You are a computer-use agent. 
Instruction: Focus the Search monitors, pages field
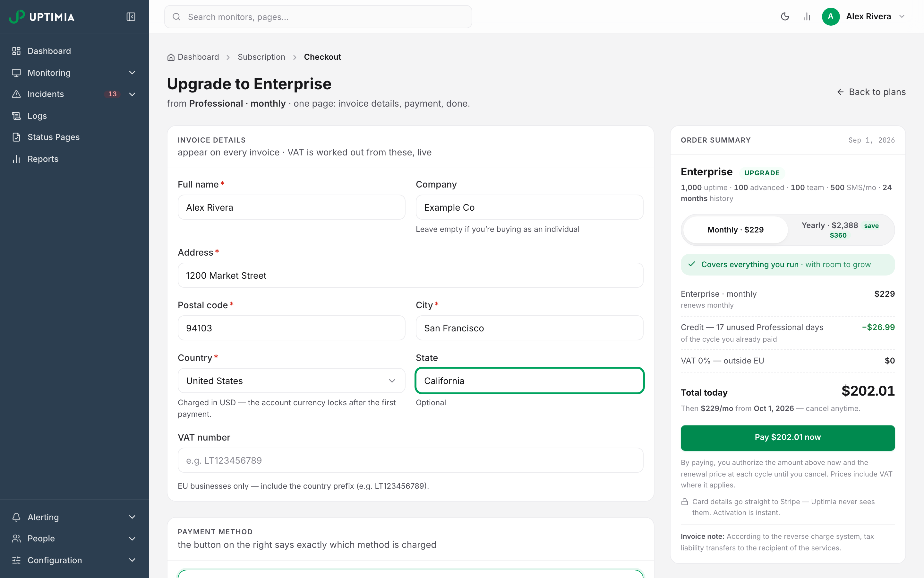318,17
